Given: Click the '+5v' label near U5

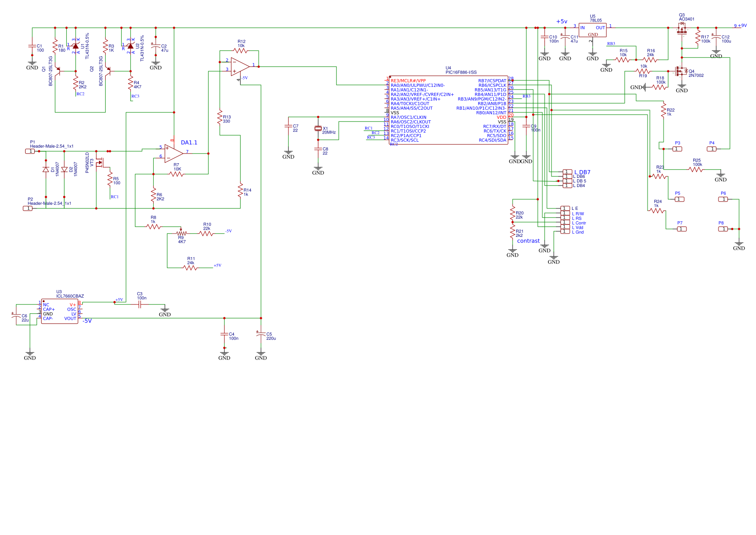Looking at the screenshot, I should [x=562, y=21].
